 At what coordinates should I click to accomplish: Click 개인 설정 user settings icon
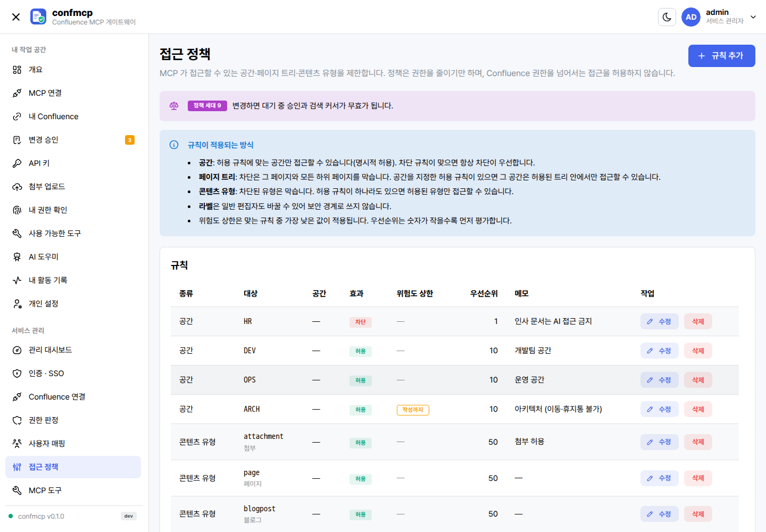pyautogui.click(x=17, y=304)
